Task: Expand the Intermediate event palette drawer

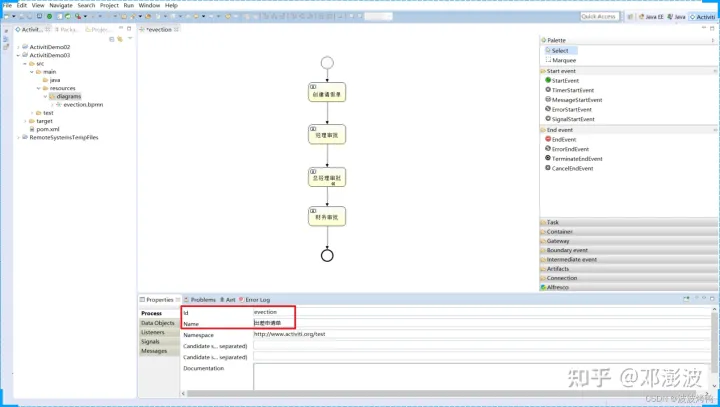Action: point(629,259)
